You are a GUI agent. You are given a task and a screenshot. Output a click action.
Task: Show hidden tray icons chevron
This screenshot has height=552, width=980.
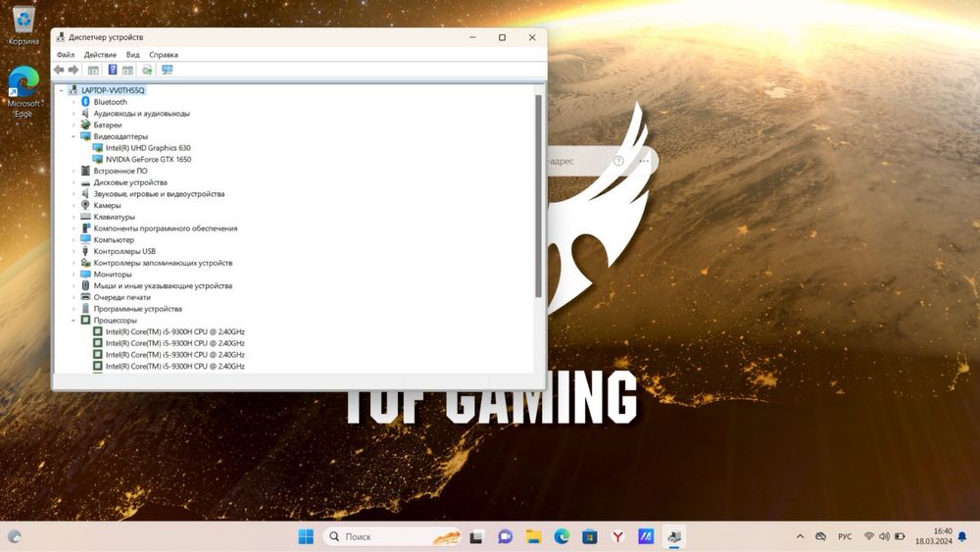point(800,536)
